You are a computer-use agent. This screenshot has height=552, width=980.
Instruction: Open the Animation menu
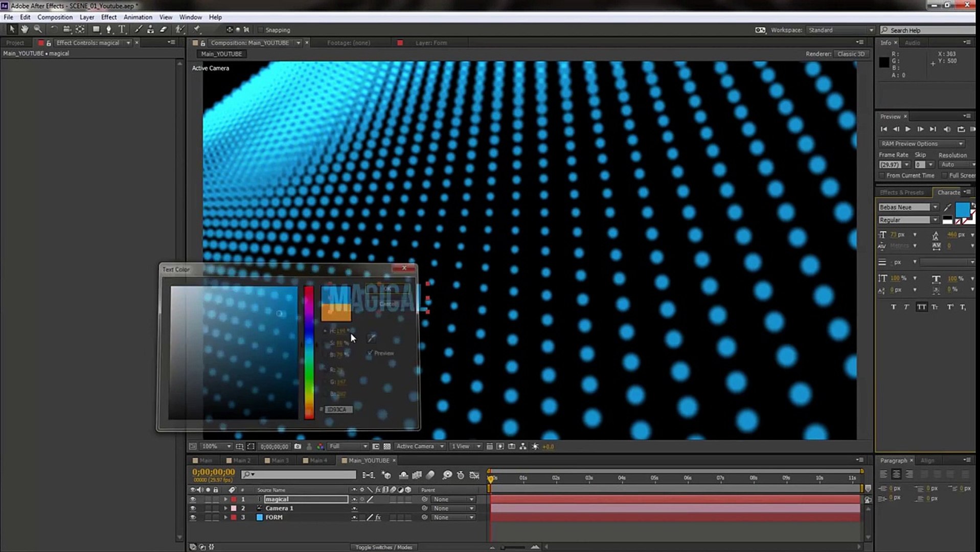138,17
